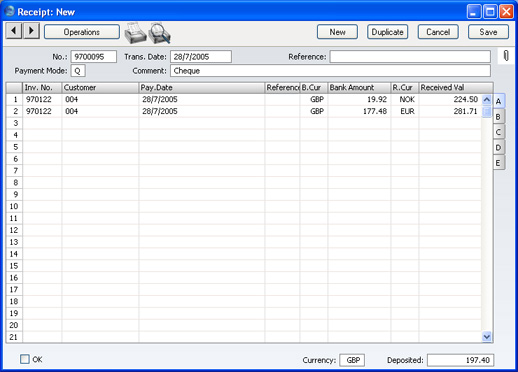
Task: Open the Operations menu
Action: point(82,32)
